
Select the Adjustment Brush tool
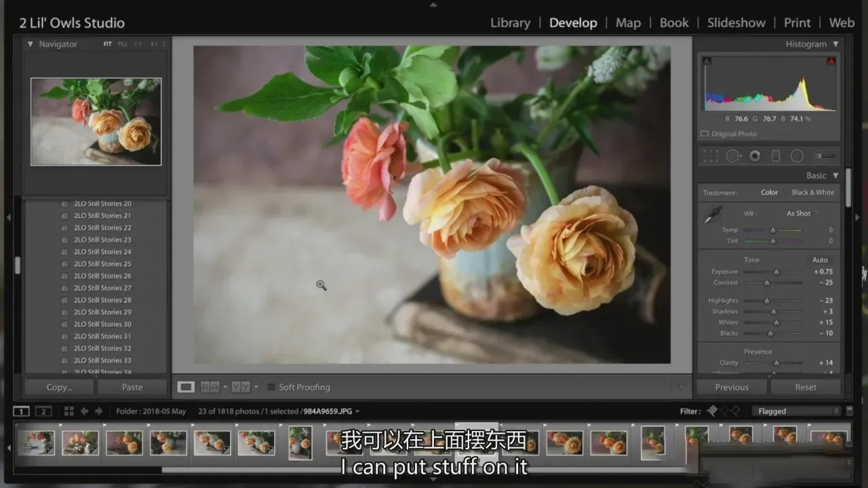[x=825, y=156]
